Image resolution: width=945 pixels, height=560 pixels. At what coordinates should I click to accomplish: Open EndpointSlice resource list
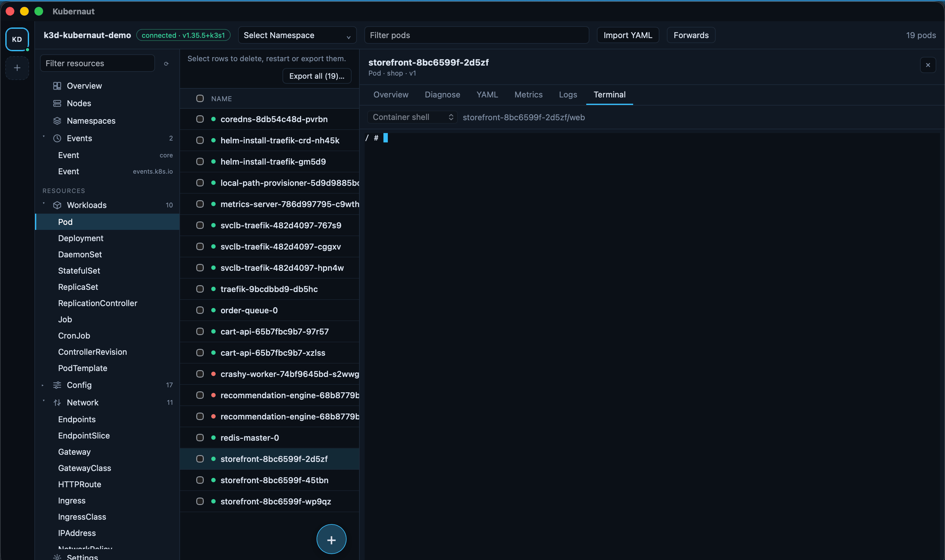(107, 435)
